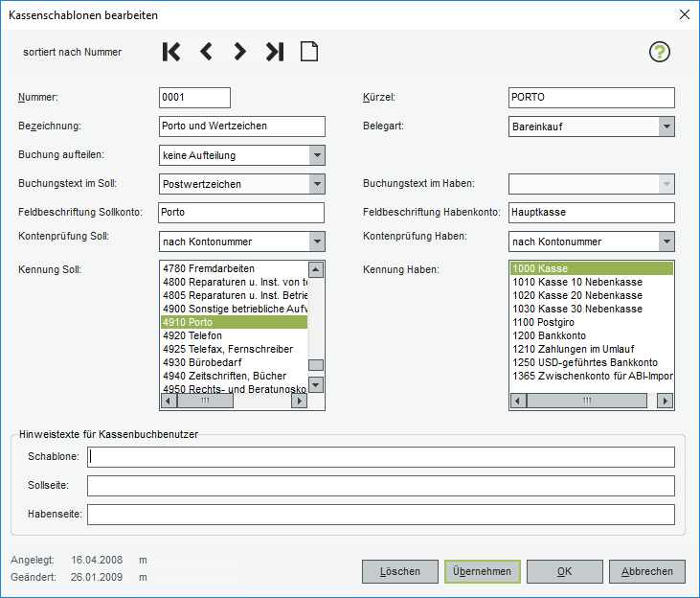The image size is (700, 598).
Task: Select 4930 Bürobedarf list entry
Action: click(x=234, y=362)
